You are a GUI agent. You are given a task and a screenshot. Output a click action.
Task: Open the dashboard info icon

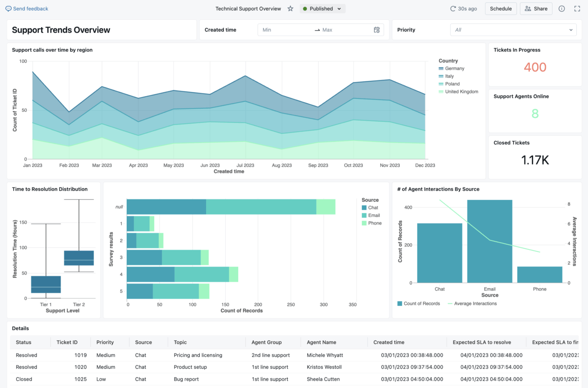pos(562,9)
